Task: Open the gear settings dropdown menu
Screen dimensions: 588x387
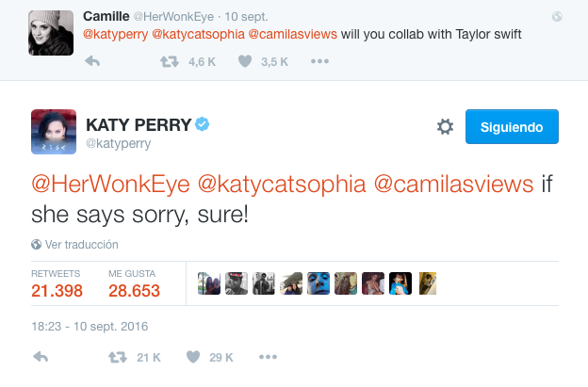Action: [x=445, y=127]
